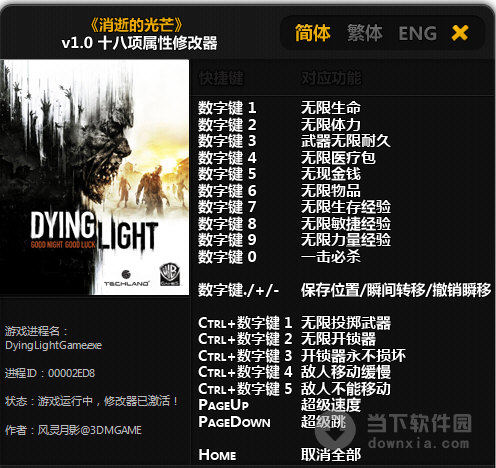496x468 pixels.
Task: Click the 无限体力 function text
Action: pyautogui.click(x=331, y=125)
